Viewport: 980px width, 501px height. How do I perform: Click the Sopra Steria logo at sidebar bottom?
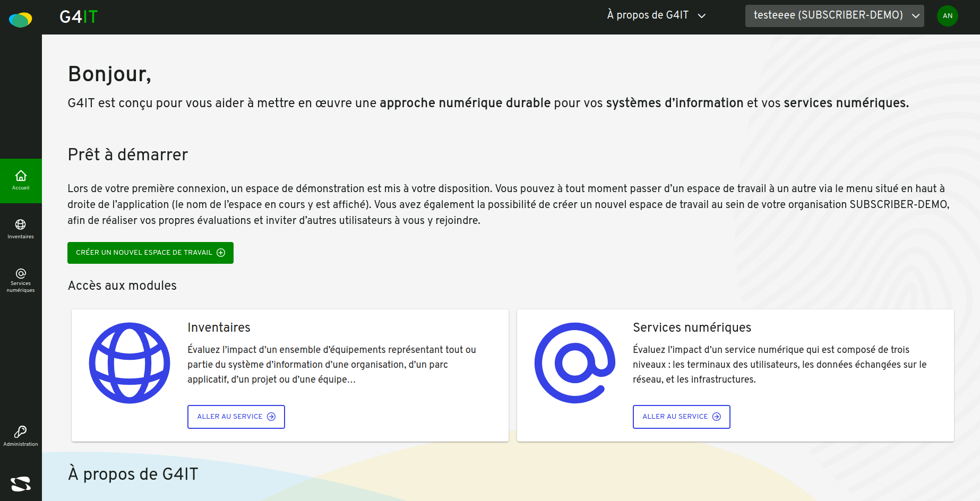(21, 484)
